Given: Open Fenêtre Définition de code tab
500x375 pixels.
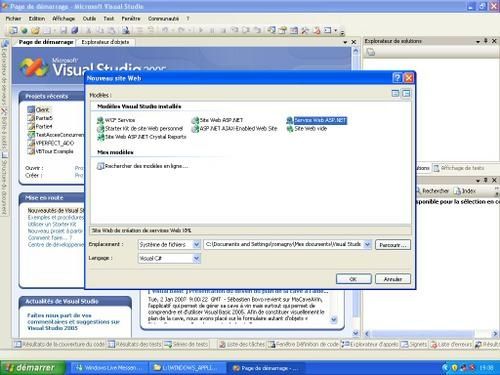Looking at the screenshot, I should pyautogui.click(x=304, y=344).
